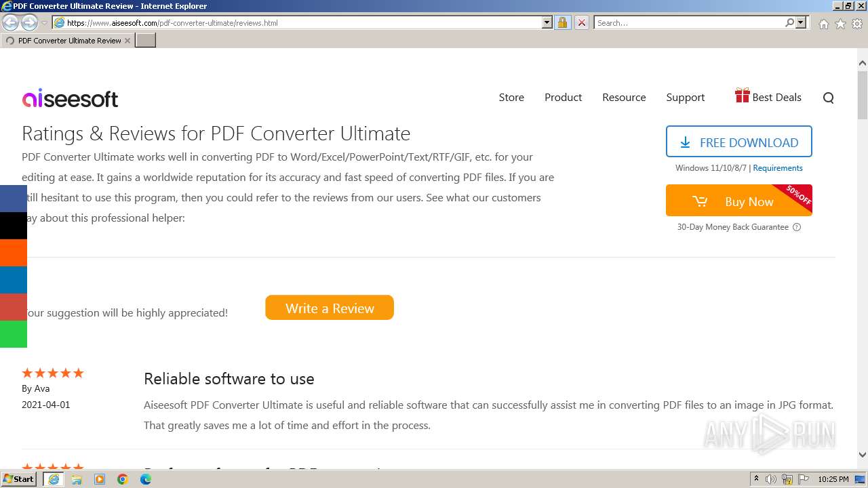868x488 pixels.
Task: Click the green share block in sidebar
Action: 14,334
